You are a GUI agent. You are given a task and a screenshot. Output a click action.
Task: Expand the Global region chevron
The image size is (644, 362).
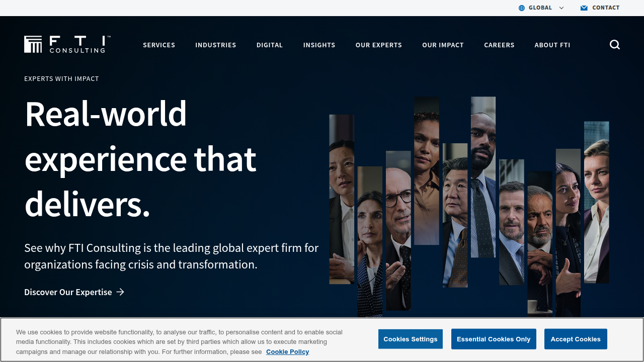point(561,8)
